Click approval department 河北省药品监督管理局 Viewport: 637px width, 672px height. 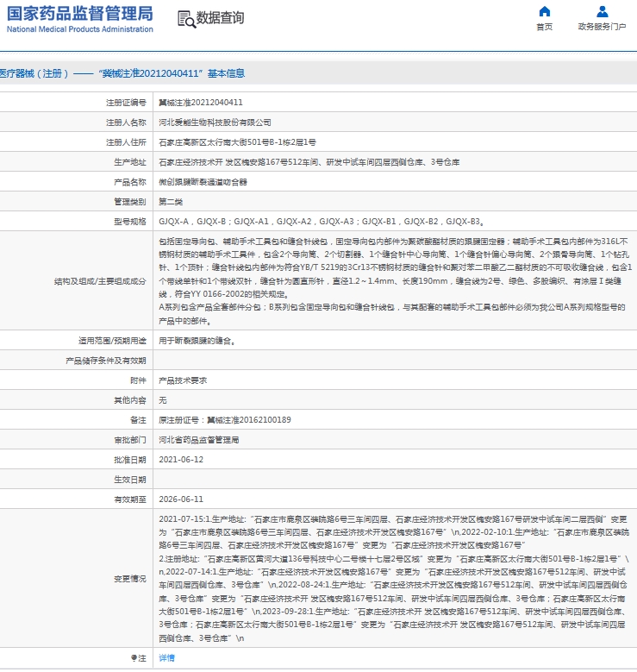tap(199, 440)
